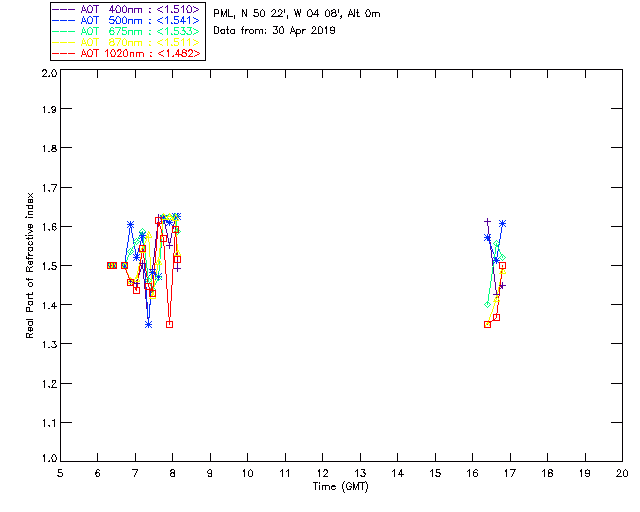Select the AOT 870nm legend entry
This screenshot has width=640, height=512.
tap(126, 42)
